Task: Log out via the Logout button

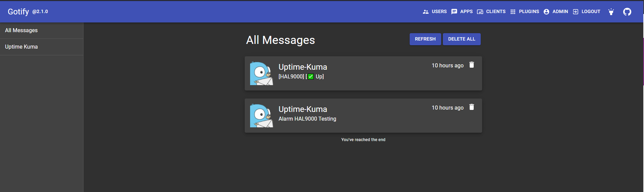Action: coord(587,12)
